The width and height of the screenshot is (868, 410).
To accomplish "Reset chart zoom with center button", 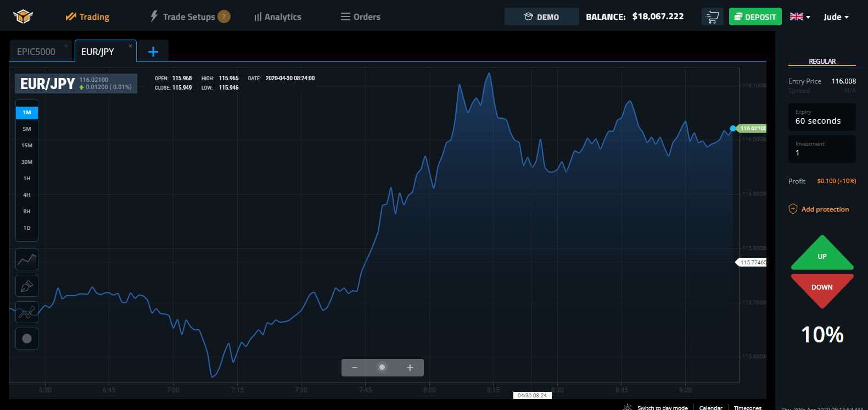I will [382, 367].
